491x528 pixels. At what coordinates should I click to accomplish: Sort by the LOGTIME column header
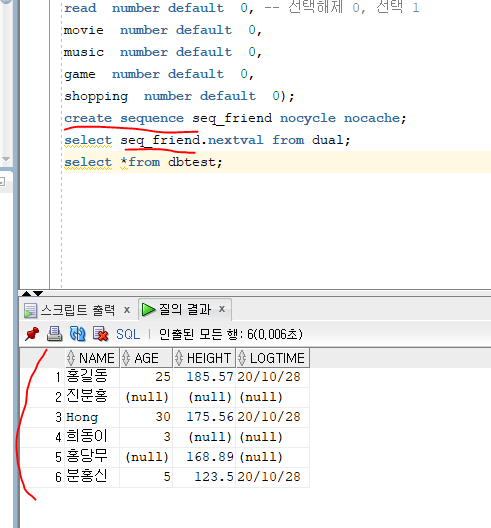tap(272, 358)
